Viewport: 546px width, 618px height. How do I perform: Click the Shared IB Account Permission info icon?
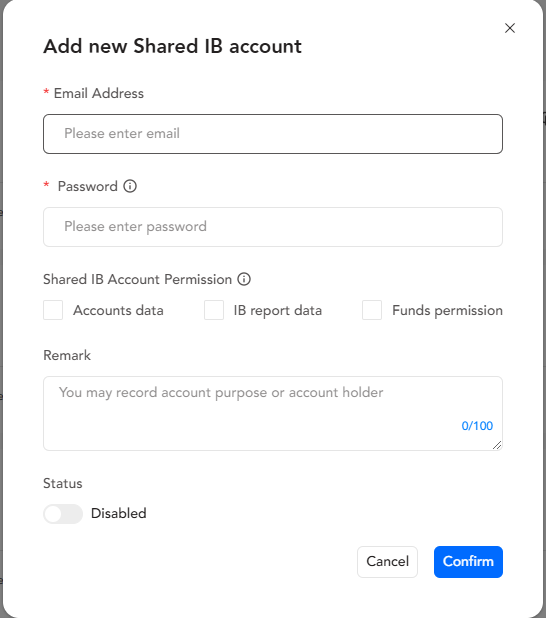click(x=244, y=279)
